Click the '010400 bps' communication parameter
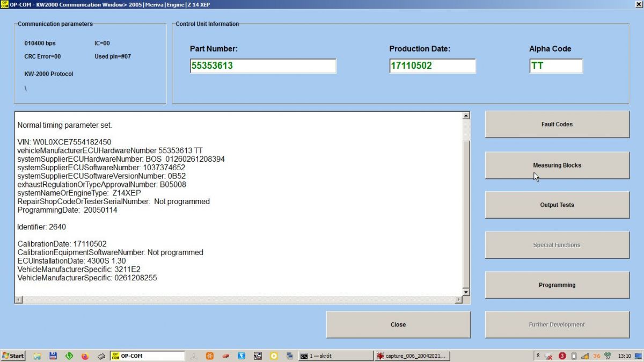 [40, 43]
